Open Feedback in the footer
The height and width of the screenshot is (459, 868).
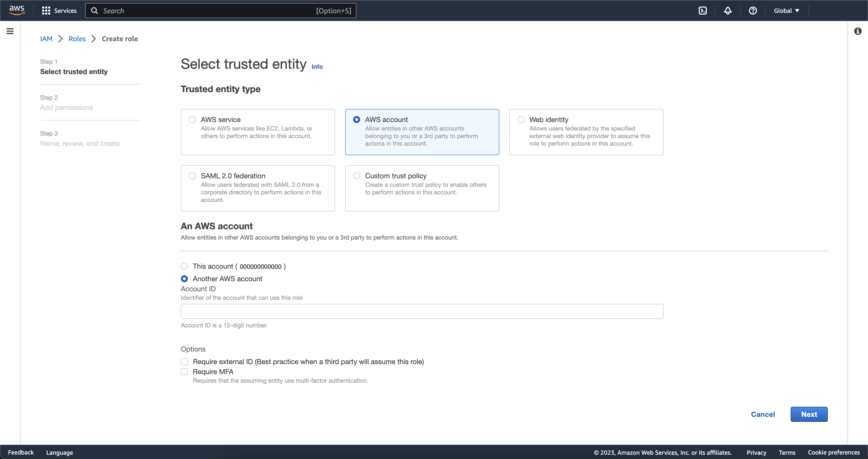pyautogui.click(x=21, y=452)
